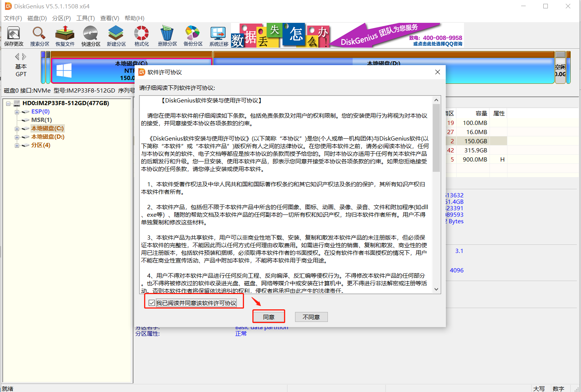Click the 删除分区 trash icon

point(167,36)
